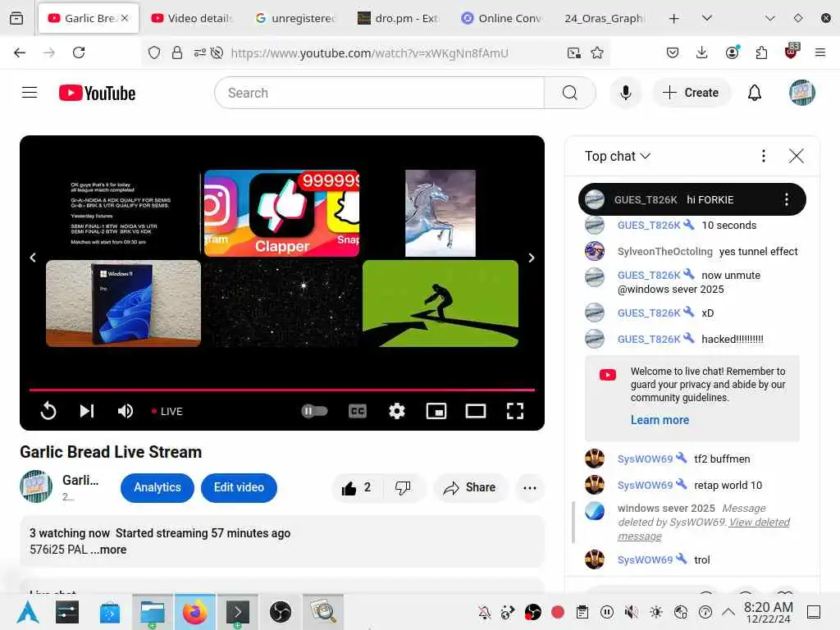Image resolution: width=840 pixels, height=630 pixels.
Task: Click the Edit video button
Action: tap(239, 487)
